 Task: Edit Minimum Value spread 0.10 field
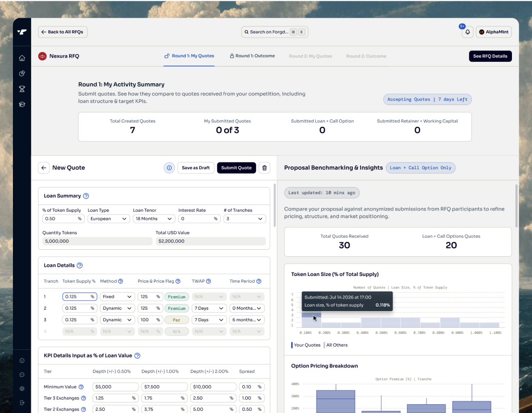tap(252, 387)
